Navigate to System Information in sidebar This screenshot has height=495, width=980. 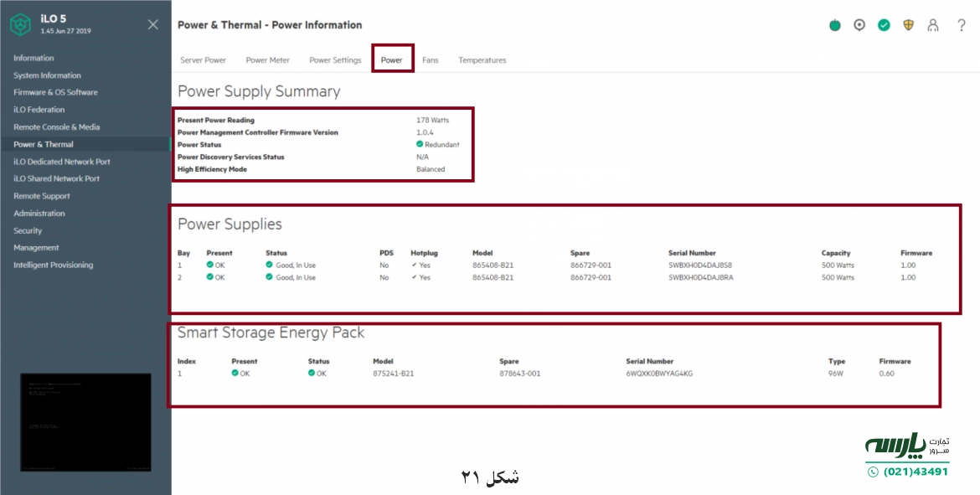[45, 75]
